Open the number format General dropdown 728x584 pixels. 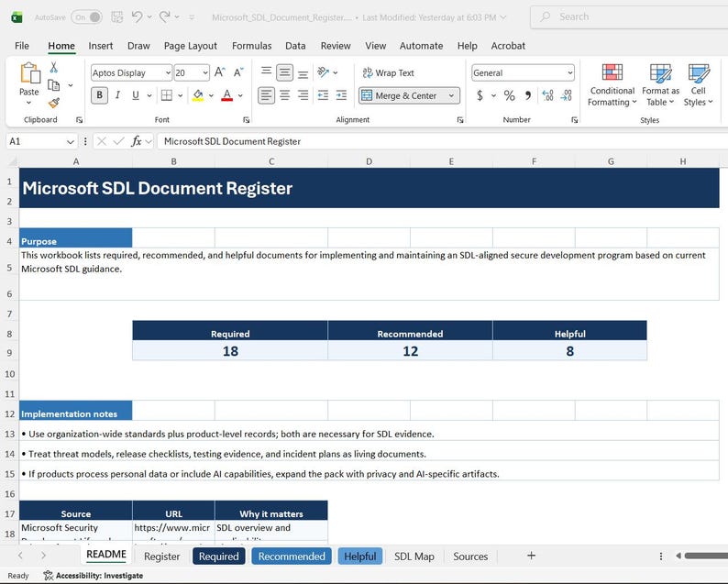pos(569,72)
